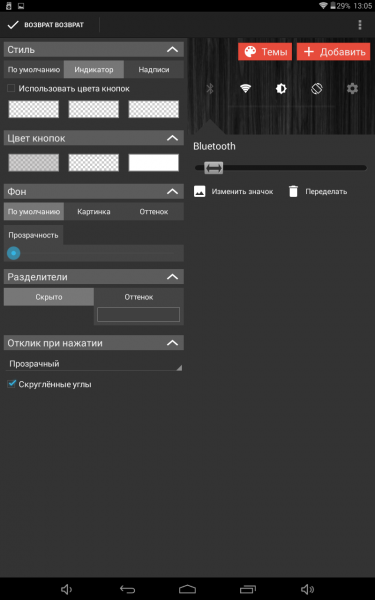This screenshot has width=375, height=600.
Task: Tap the Android home navigation button
Action: [x=188, y=589]
